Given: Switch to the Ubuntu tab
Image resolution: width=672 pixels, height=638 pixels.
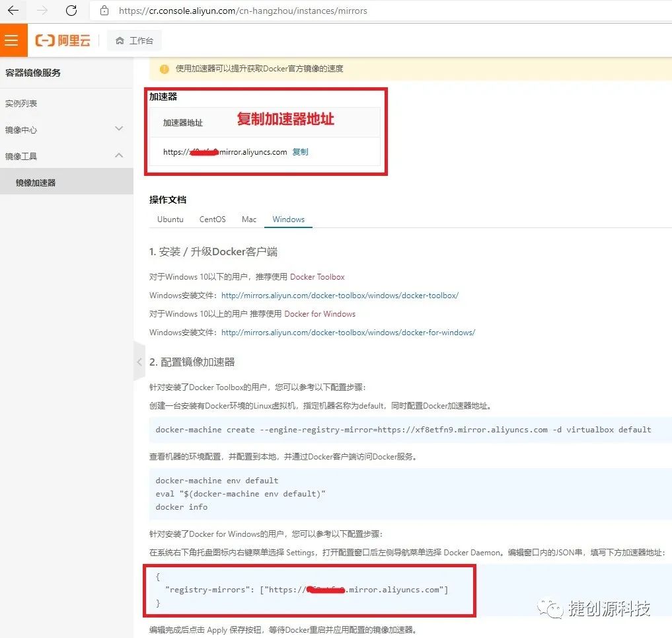Looking at the screenshot, I should [170, 219].
